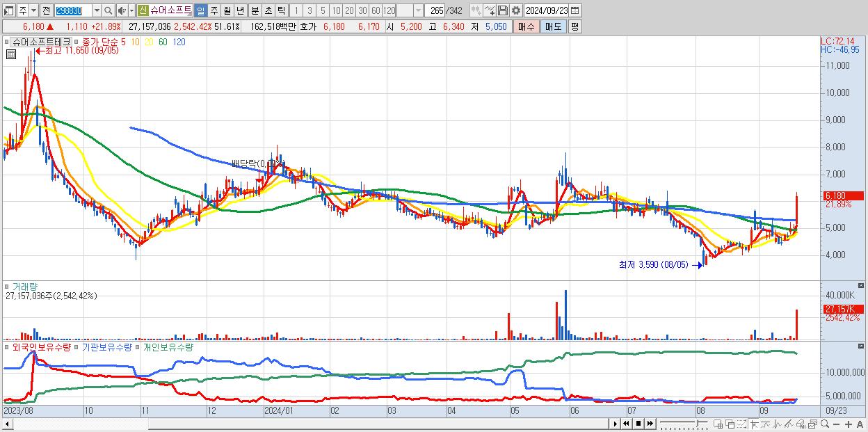Click the moving-average line tool icon
Viewport: 868px width, 432px height.
pos(766,424)
